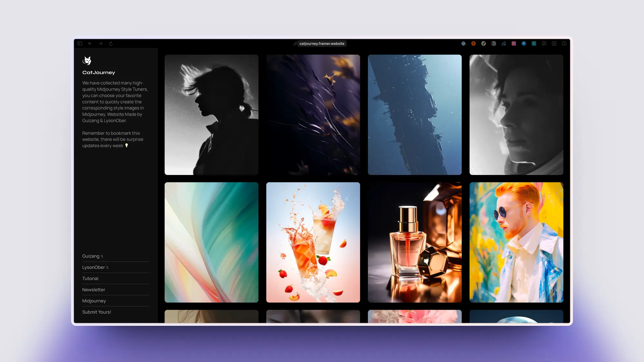
Task: Click the extension icon right of Notion
Action: (x=504, y=43)
